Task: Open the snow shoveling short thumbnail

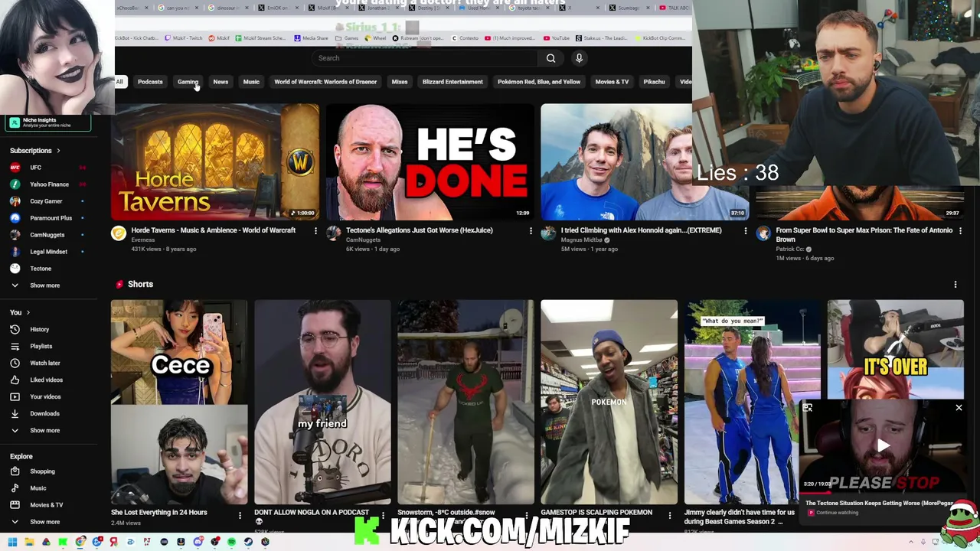Action: coord(465,403)
